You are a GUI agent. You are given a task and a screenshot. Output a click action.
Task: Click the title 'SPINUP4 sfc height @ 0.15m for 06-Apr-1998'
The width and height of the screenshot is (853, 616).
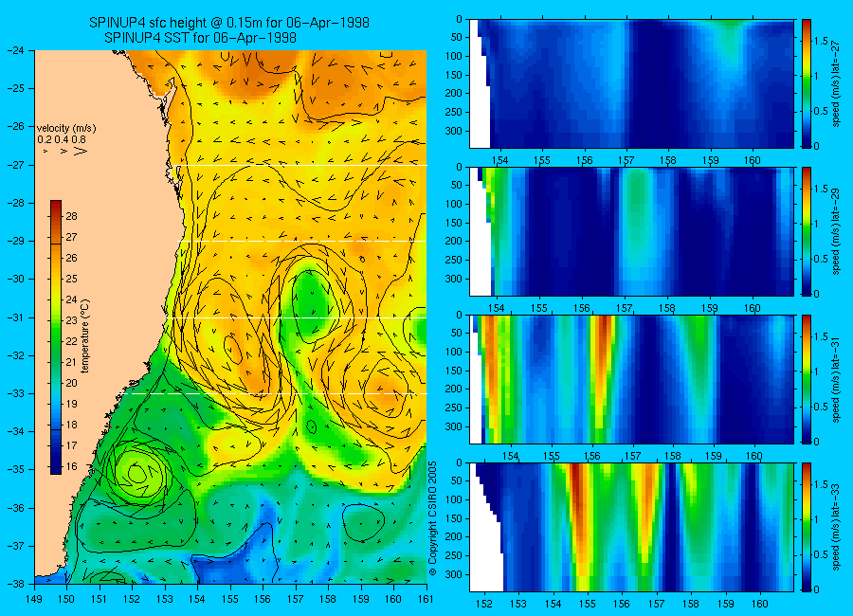[229, 23]
